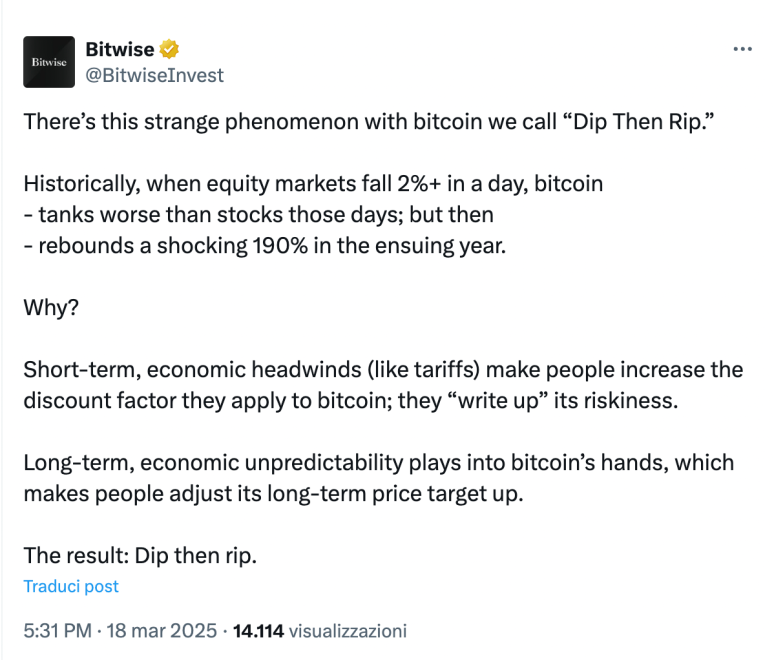Click the "rebounds a shocking 190%" line

click(x=265, y=243)
